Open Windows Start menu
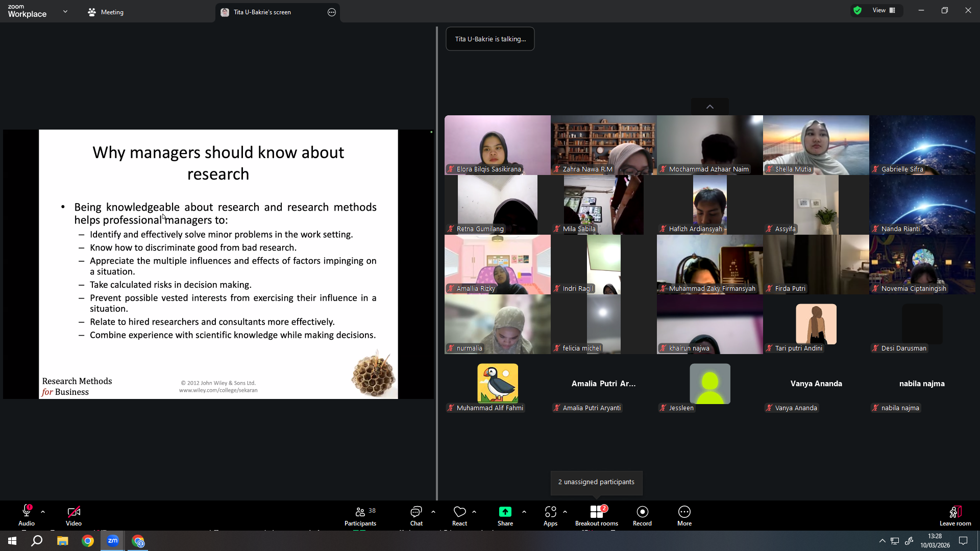 pos(12,541)
